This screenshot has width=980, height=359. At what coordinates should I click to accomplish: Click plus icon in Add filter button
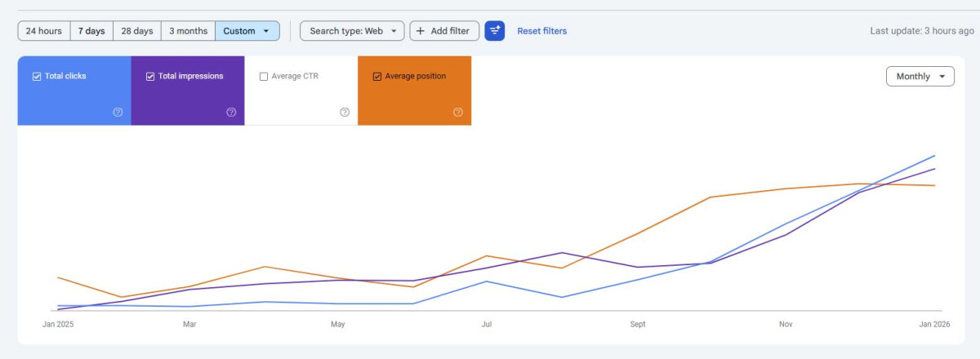[421, 31]
